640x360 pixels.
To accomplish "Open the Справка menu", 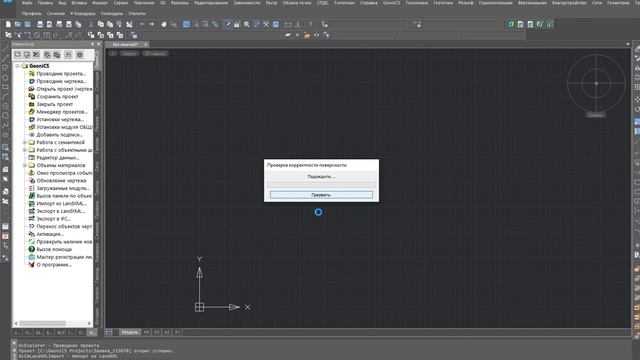I will pos(369,3).
